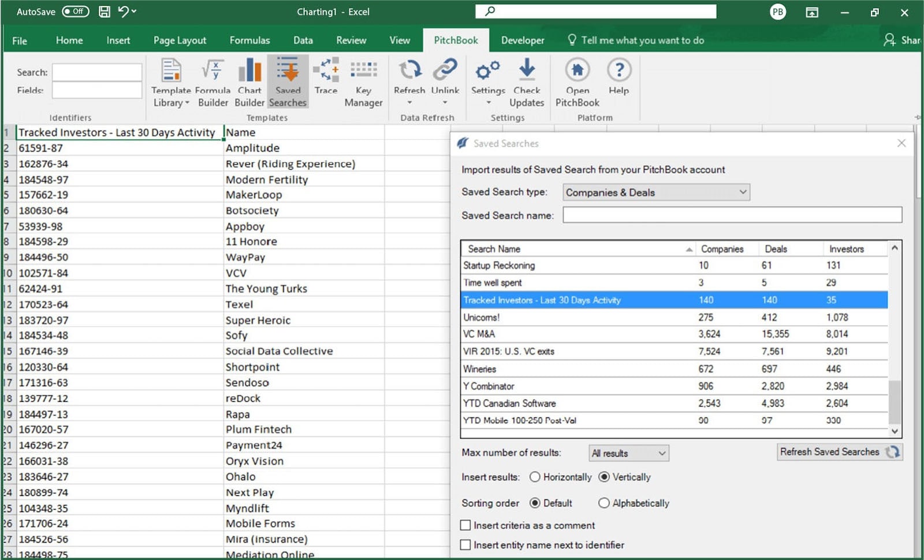This screenshot has width=924, height=560.
Task: Expand the Unlink dropdown arrow
Action: 445,103
